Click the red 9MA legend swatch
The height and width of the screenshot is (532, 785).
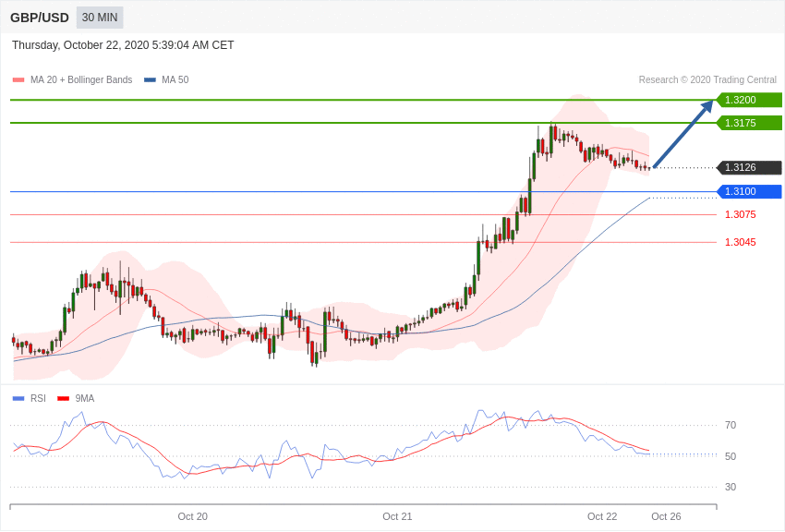(x=63, y=399)
